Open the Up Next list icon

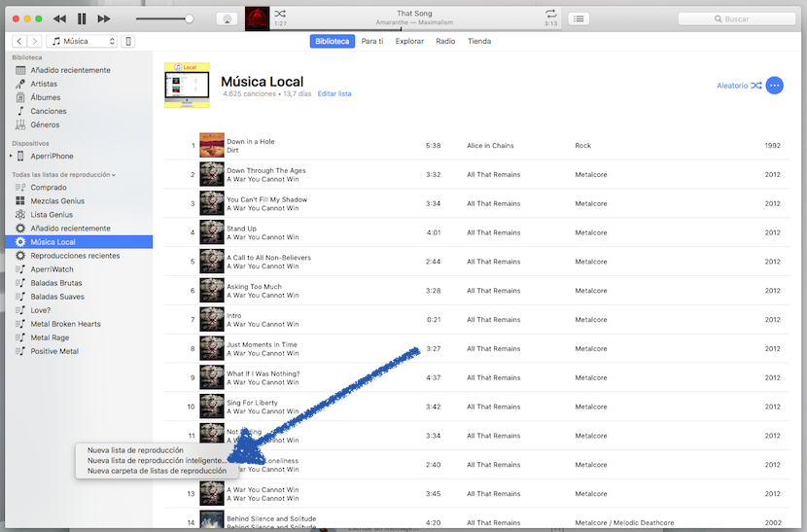pos(579,18)
